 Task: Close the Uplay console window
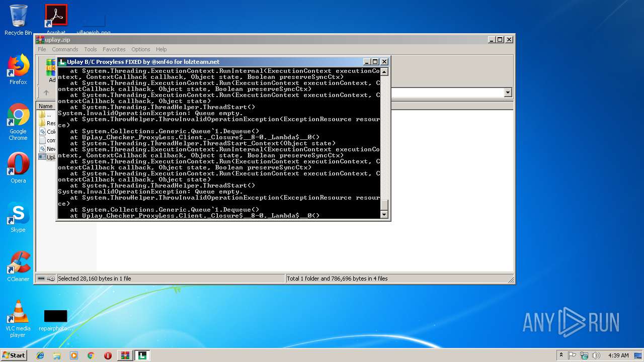[384, 62]
